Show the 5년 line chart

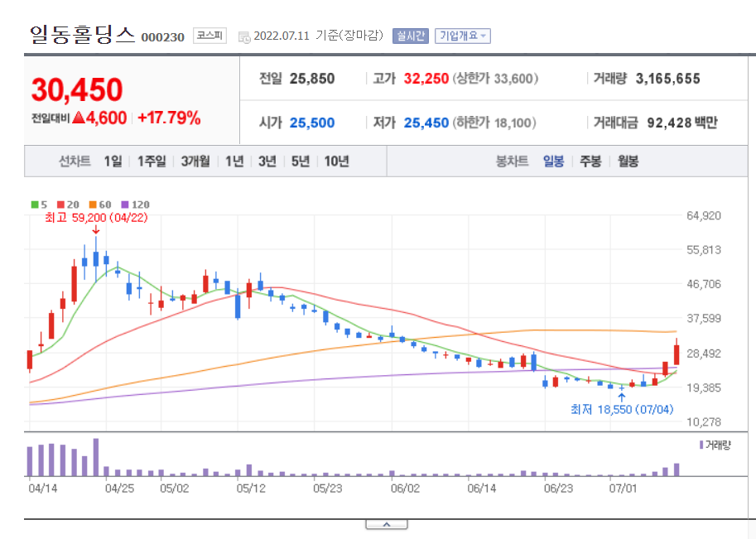[x=301, y=161]
